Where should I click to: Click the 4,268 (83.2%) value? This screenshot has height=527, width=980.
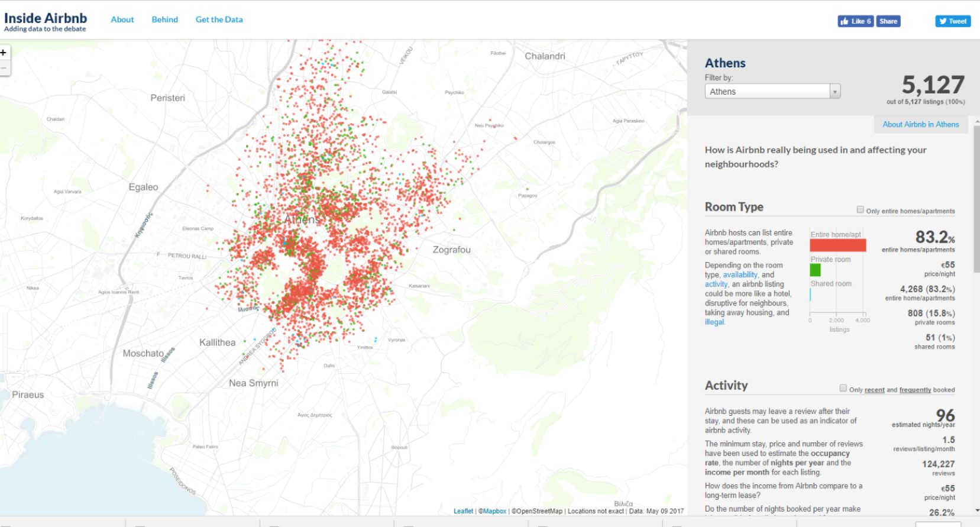tap(927, 289)
